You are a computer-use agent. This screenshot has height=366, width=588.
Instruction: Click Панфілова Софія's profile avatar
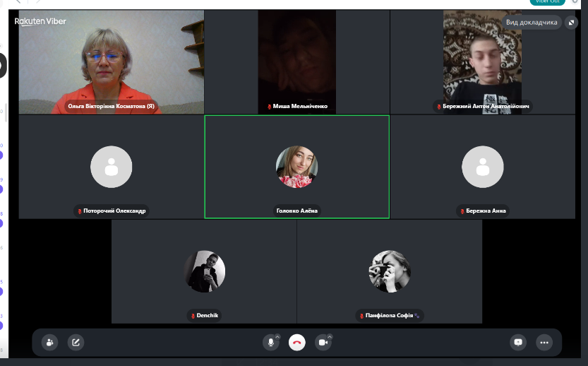(x=389, y=271)
